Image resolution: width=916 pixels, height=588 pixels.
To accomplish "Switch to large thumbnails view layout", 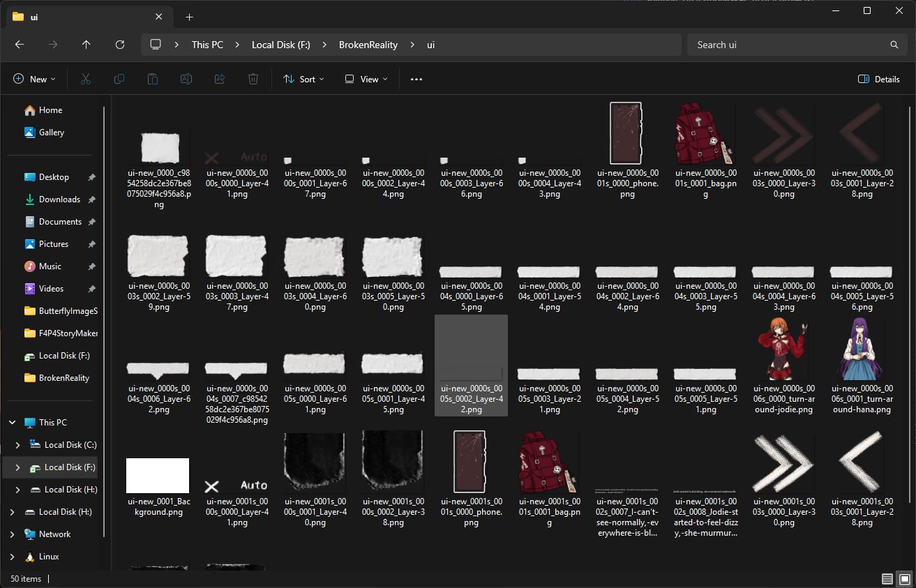I will (904, 579).
